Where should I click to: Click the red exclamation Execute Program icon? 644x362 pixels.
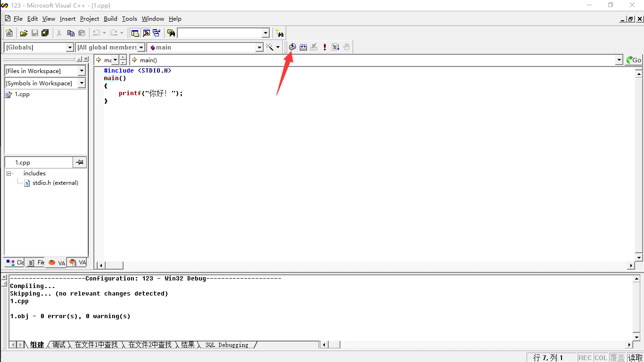[x=325, y=47]
